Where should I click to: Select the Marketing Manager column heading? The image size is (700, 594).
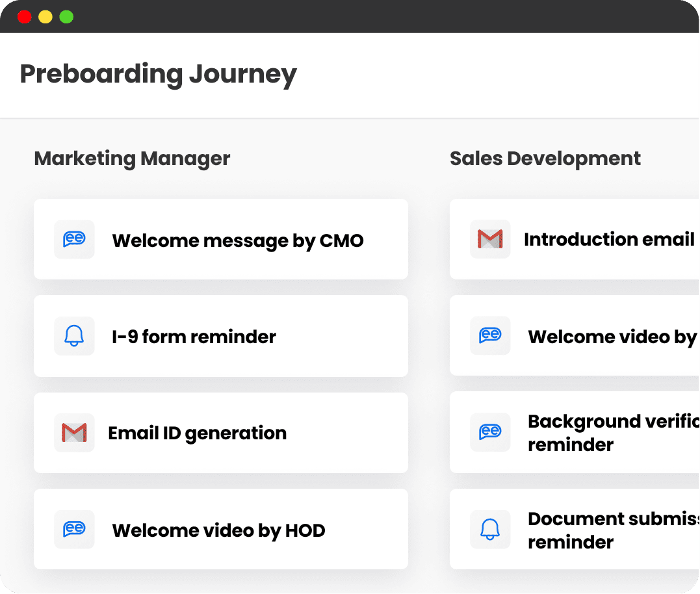click(x=132, y=159)
